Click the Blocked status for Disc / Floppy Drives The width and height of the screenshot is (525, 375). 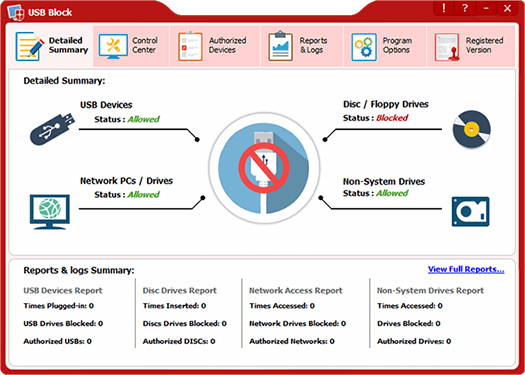pyautogui.click(x=392, y=118)
